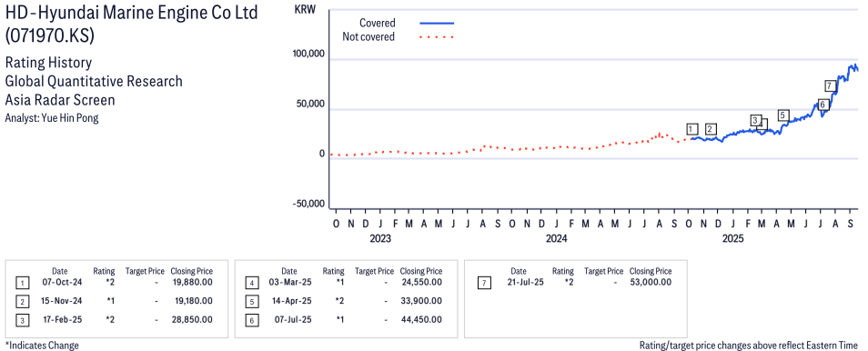Select chart marker 5 on the chart

pos(782,115)
